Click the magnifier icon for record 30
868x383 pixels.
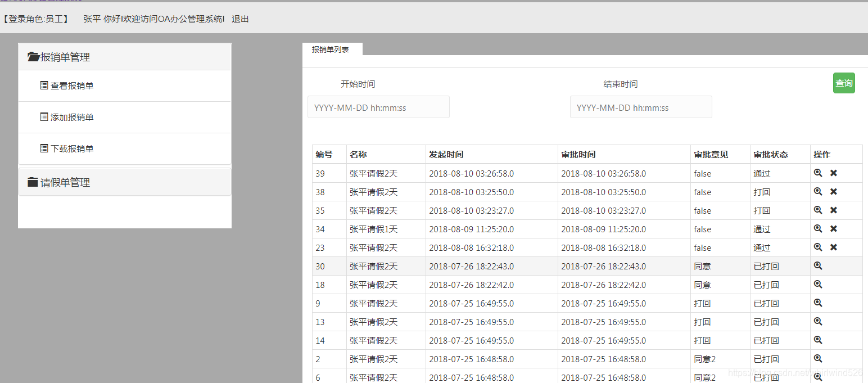(x=818, y=265)
